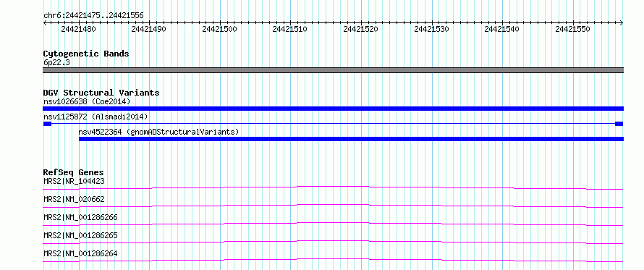Viewport: 644px width, 270px height.
Task: Click the RefSeq Genes track title
Action: [x=74, y=172]
